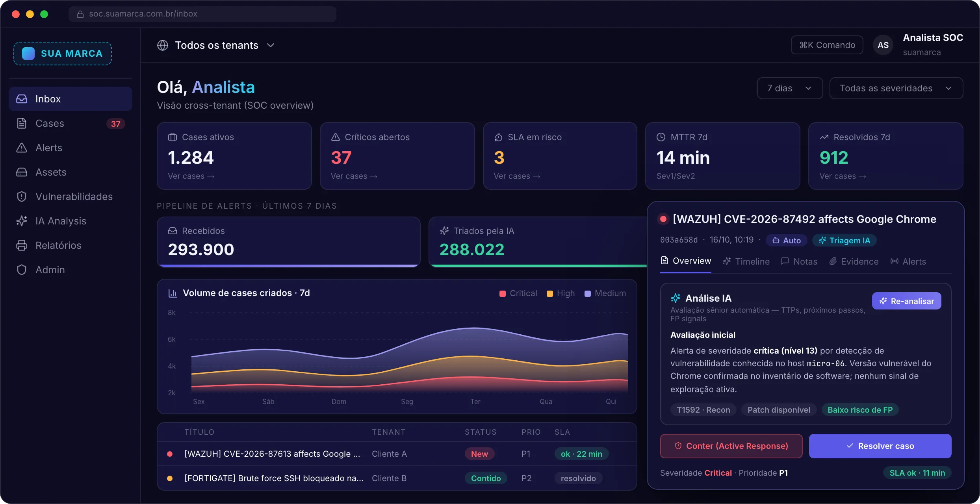
Task: Click the Alerts warning triangle icon in sidebar
Action: click(x=22, y=148)
